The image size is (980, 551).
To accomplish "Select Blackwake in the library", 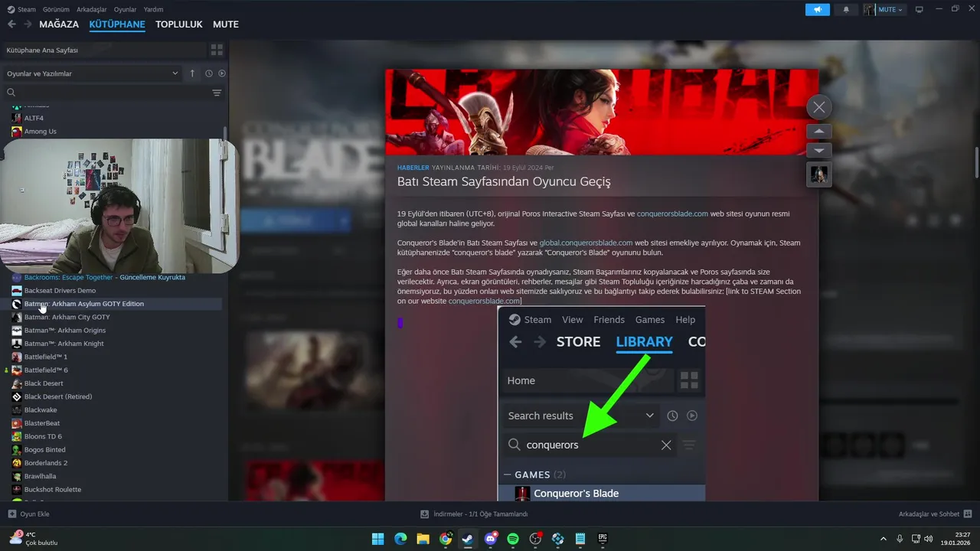I will [x=41, y=410].
